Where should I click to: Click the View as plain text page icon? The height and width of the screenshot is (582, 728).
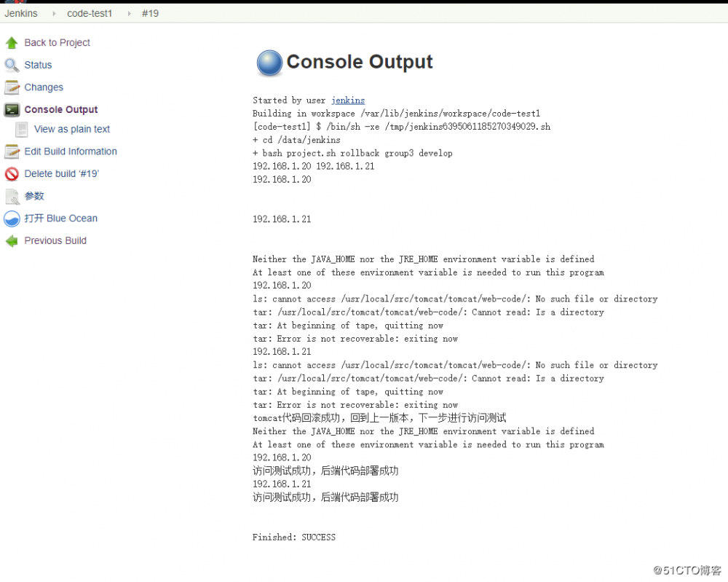23,129
